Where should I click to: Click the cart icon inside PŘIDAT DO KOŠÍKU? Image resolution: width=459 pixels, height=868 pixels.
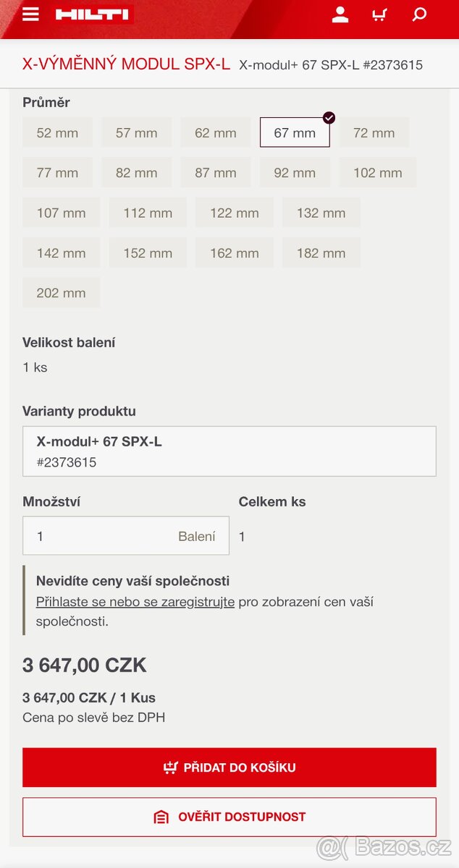point(171,767)
